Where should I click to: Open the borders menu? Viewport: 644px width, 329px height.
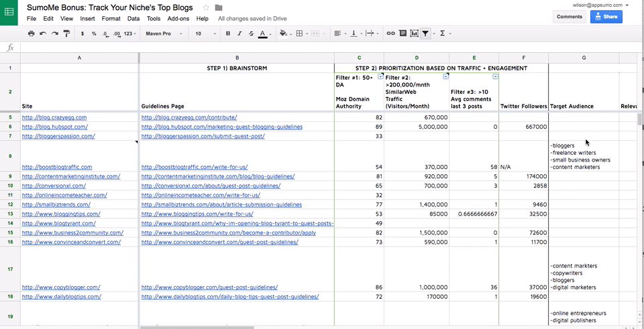[x=299, y=34]
